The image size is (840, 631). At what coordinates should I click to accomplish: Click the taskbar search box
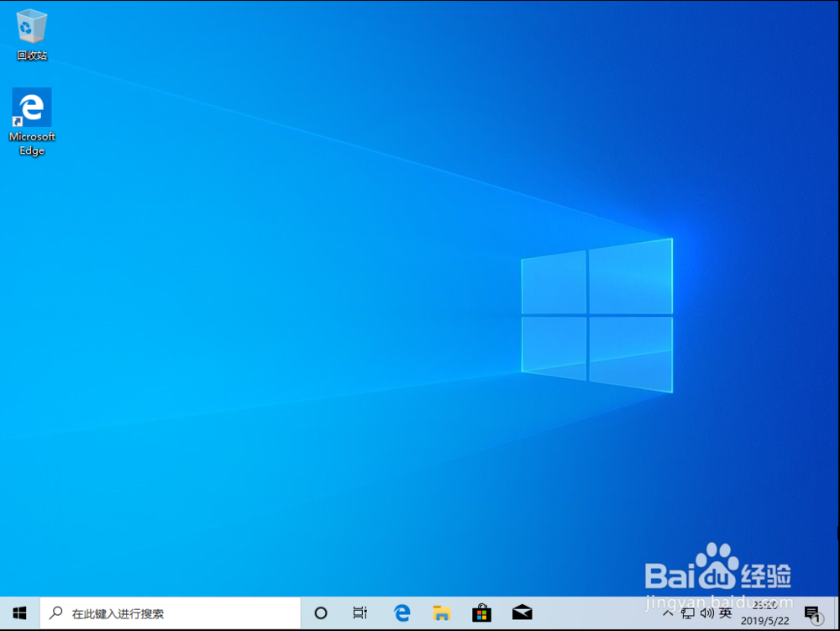[x=171, y=613]
